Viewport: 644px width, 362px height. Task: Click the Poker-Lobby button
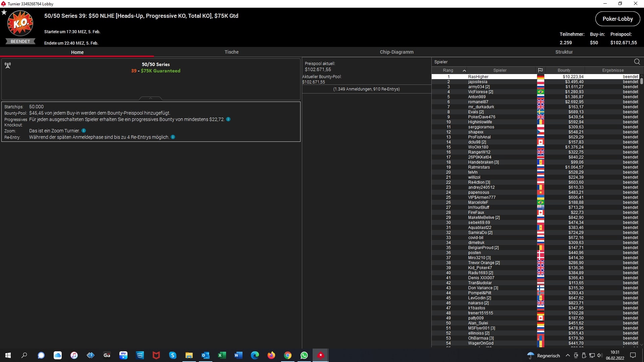coord(618,19)
